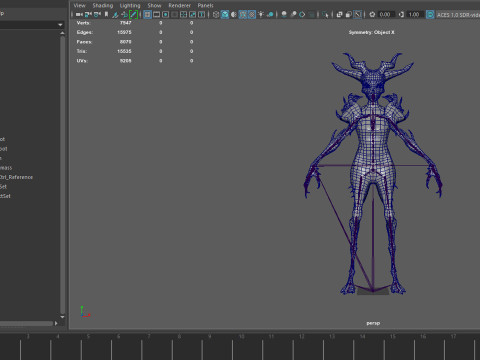Image resolution: width=480 pixels, height=360 pixels.
Task: Click the Multisample Anti-aliasing icon
Action: (x=302, y=14)
